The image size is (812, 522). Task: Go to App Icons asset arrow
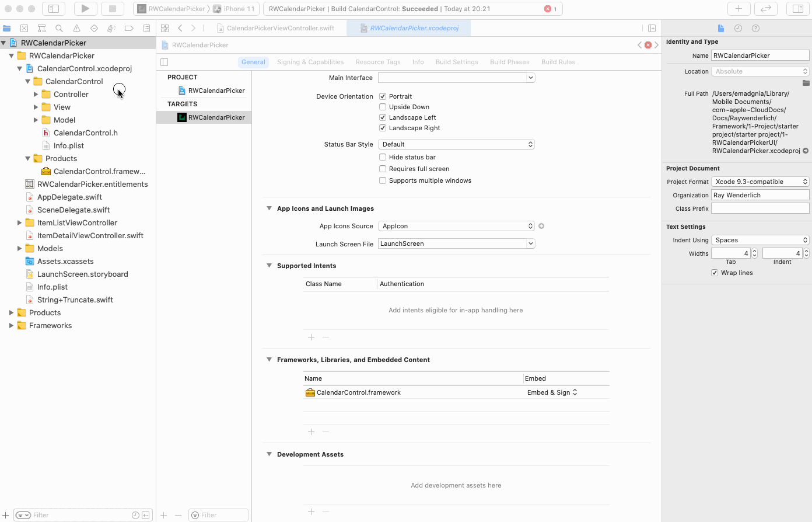pyautogui.click(x=541, y=226)
